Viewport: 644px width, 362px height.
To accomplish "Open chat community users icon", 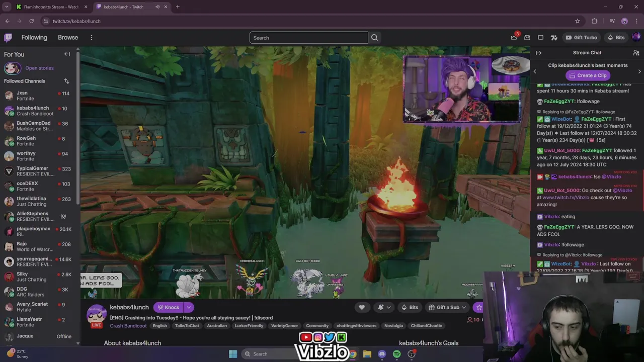I will 636,53.
